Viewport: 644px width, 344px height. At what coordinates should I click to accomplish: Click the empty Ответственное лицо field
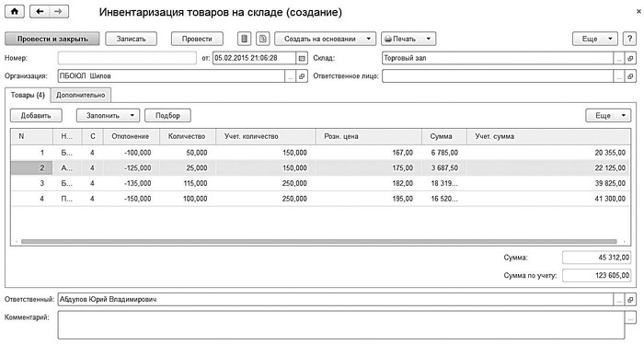(x=498, y=76)
